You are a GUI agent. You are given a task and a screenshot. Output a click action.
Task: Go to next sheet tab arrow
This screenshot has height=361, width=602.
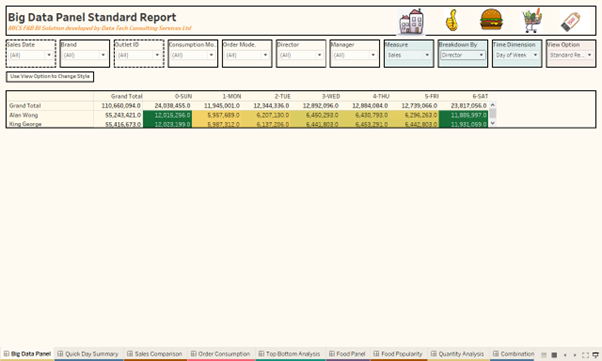click(575, 355)
